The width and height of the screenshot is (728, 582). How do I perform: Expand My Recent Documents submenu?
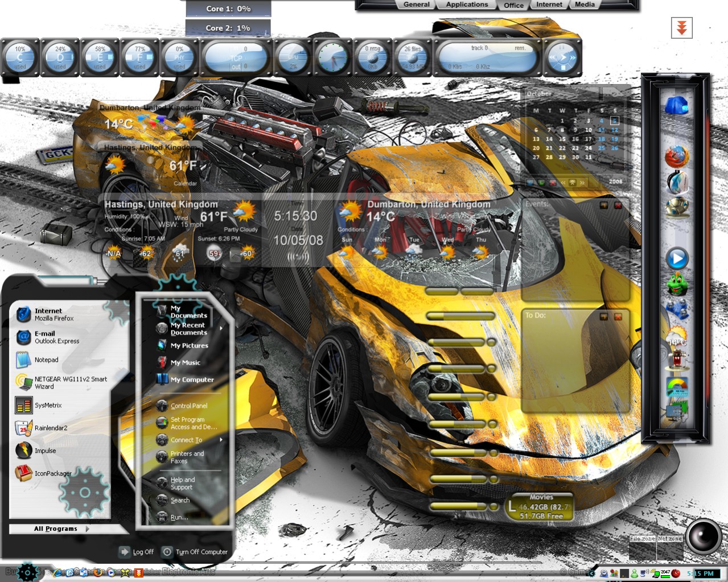coord(189,328)
